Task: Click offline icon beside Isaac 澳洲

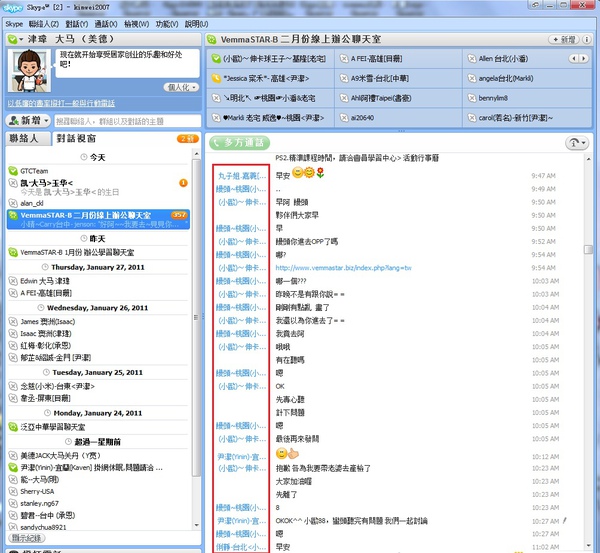Action: pyautogui.click(x=13, y=334)
